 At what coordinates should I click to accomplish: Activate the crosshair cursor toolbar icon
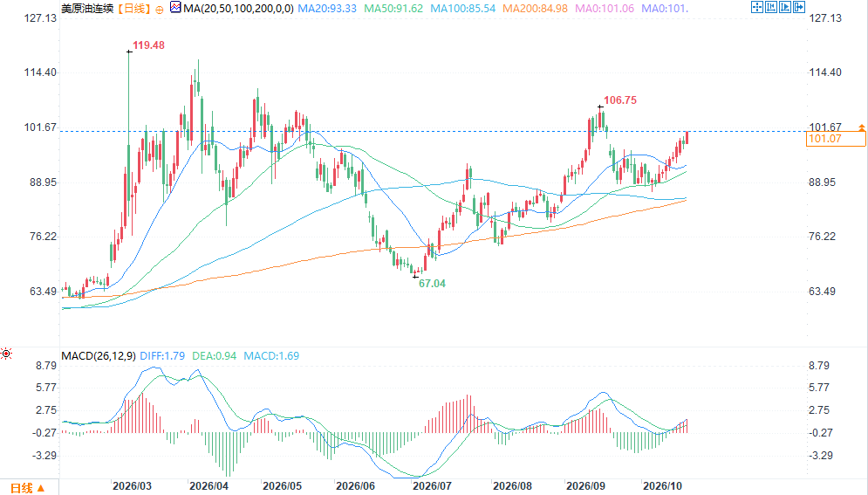pyautogui.click(x=756, y=7)
